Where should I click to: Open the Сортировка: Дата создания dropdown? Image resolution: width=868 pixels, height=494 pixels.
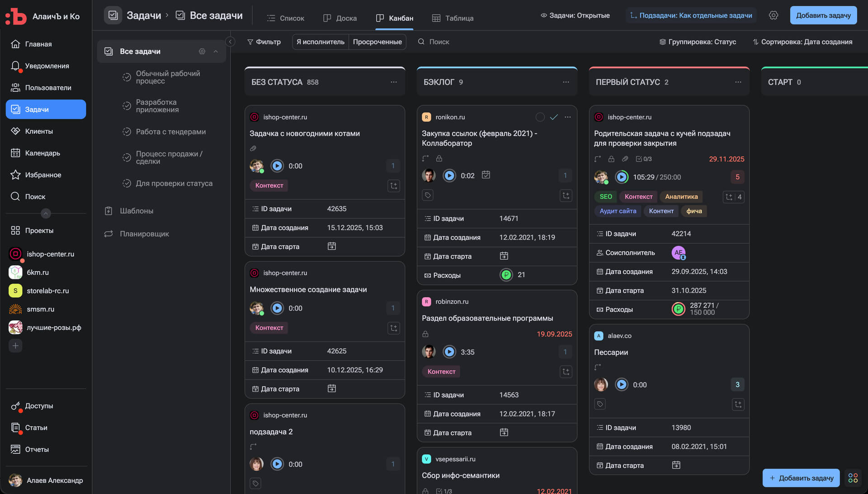[802, 42]
